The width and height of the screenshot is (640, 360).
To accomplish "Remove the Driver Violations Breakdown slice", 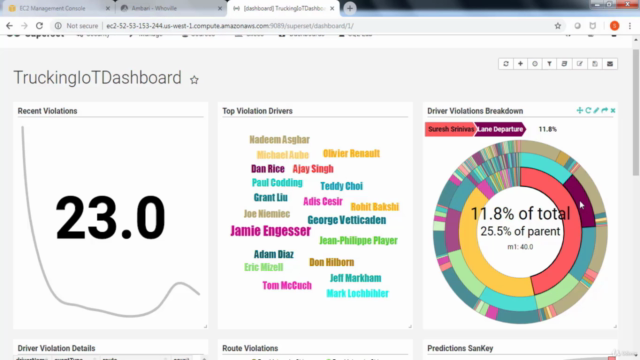I will pos(613,110).
